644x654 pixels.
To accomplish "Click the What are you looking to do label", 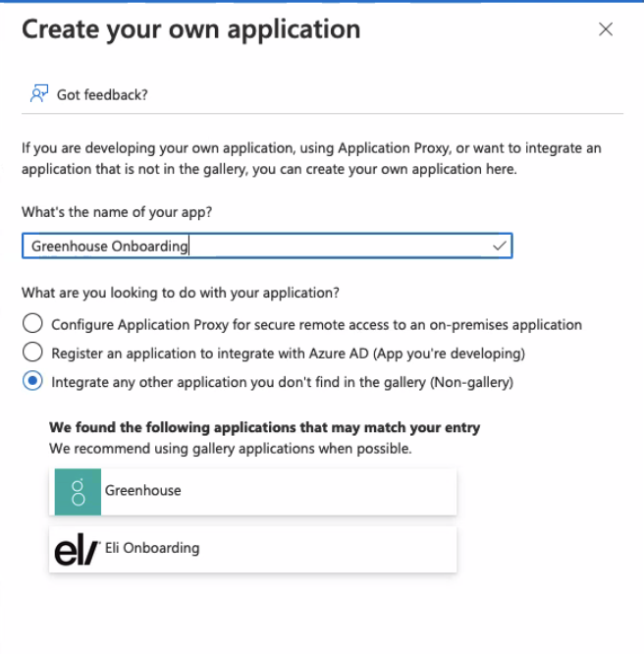I will 181,293.
